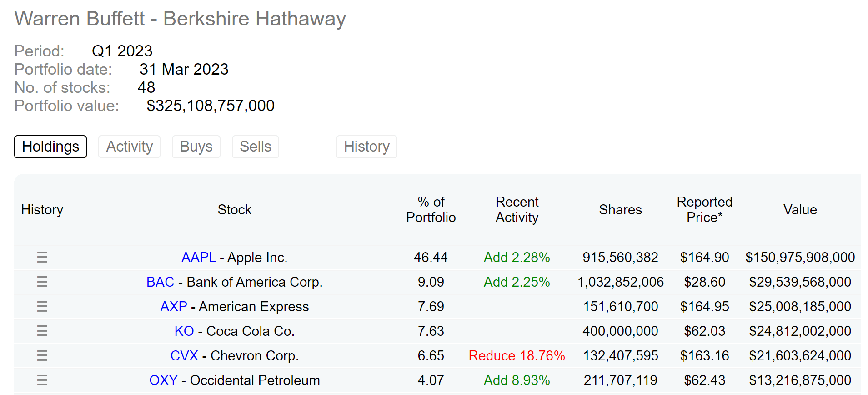Image resolution: width=868 pixels, height=395 pixels.
Task: Open history icon for Apple Inc. row
Action: (x=42, y=258)
